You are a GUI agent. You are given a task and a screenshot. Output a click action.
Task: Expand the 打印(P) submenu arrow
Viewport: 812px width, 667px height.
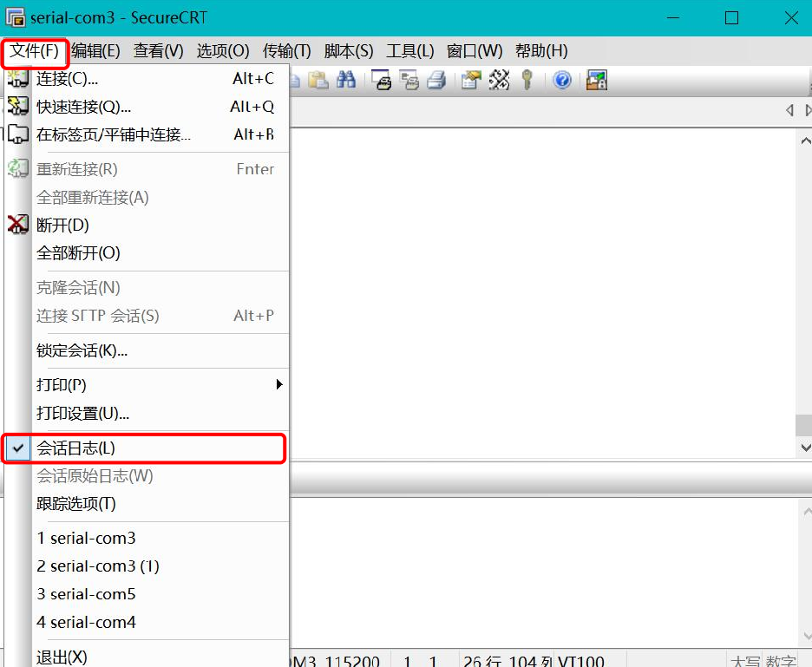click(x=279, y=384)
